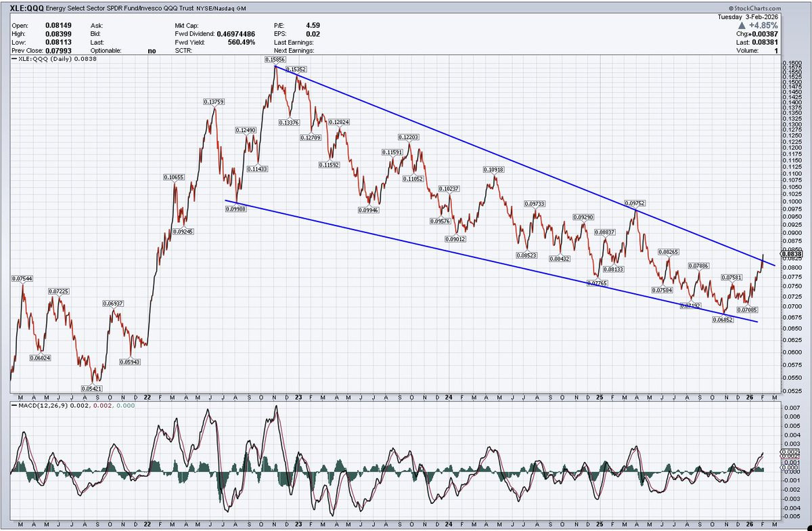Select the 0.05421 low label
Screen dimensions: 812x531
[x=91, y=388]
